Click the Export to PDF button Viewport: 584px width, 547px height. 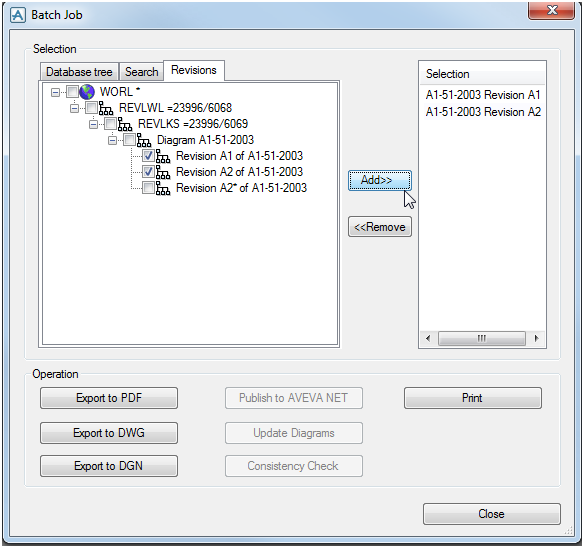[109, 398]
